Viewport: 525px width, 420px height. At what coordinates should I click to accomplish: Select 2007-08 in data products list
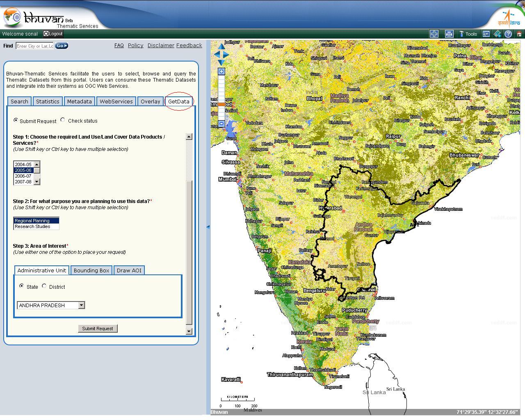pos(23,182)
